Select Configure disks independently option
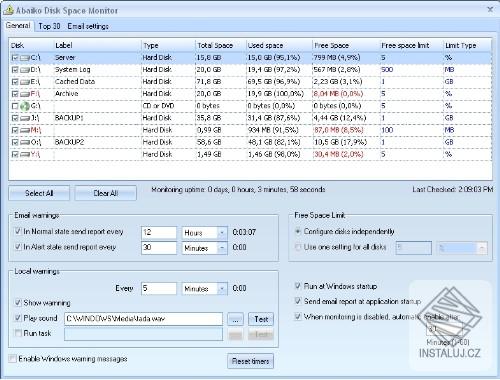The image size is (500, 380). click(x=298, y=231)
